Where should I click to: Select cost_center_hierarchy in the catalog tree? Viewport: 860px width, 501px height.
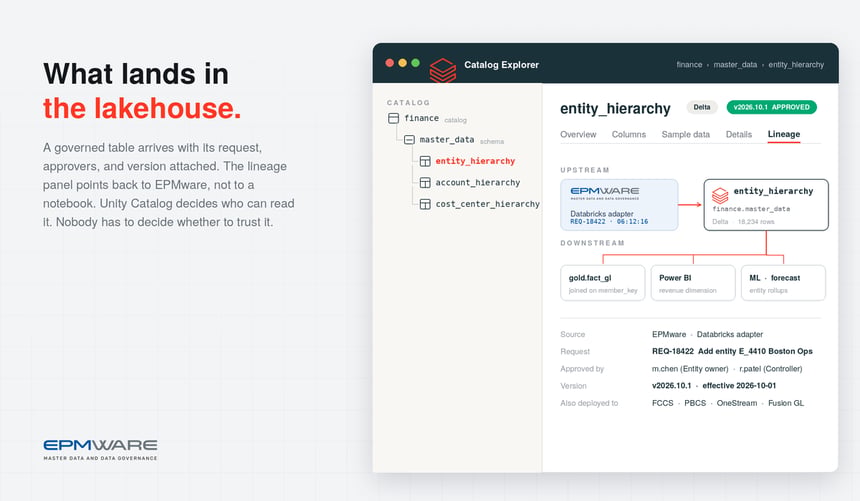488,204
